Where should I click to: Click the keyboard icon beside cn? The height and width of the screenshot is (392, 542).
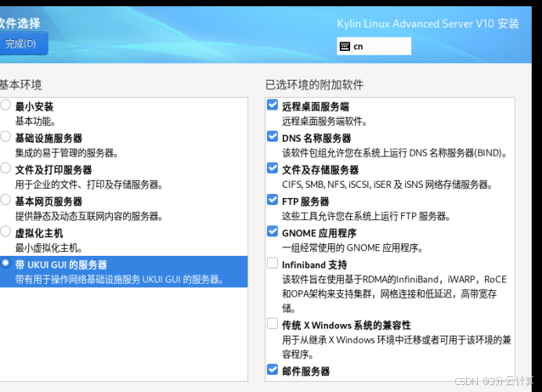(x=345, y=46)
